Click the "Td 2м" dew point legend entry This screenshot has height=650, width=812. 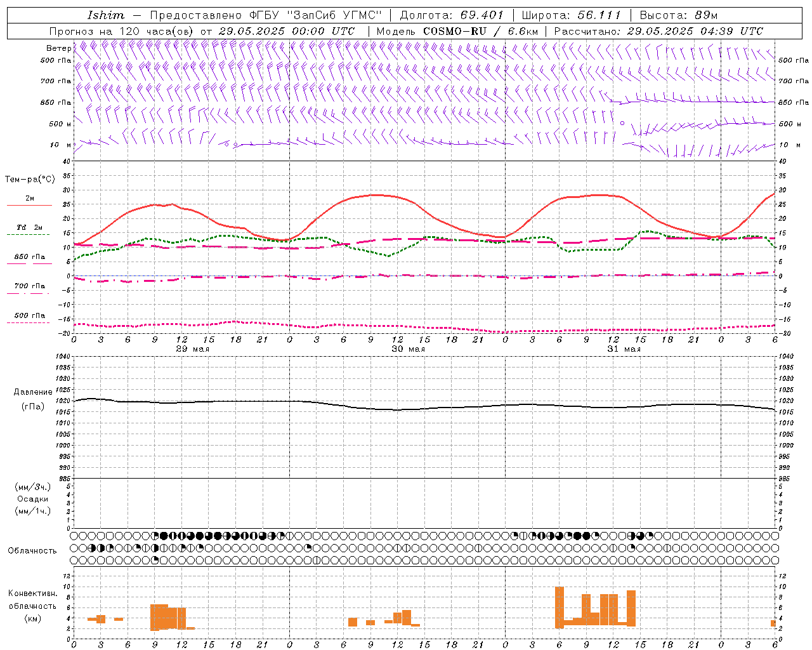[x=29, y=227]
